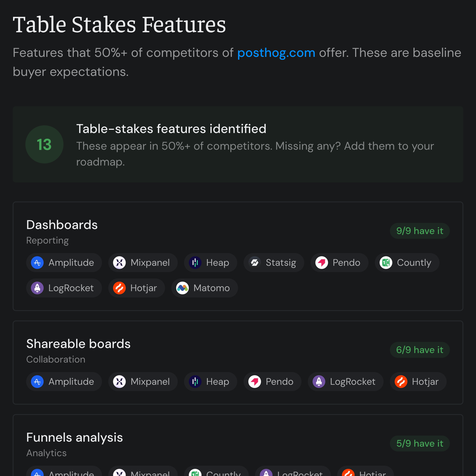476x476 pixels.
Task: Select the Pendo chip in Dashboards
Action: pos(339,263)
